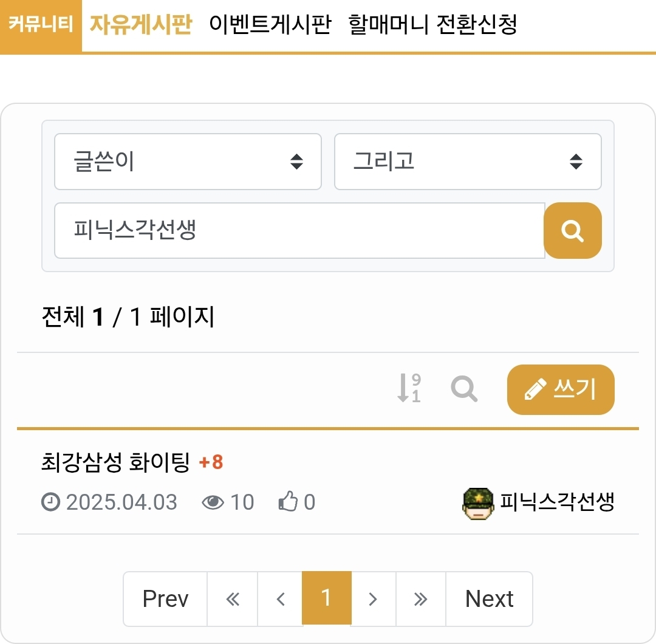The image size is (656, 644).
Task: Click the 쓰기 write button
Action: pyautogui.click(x=560, y=389)
